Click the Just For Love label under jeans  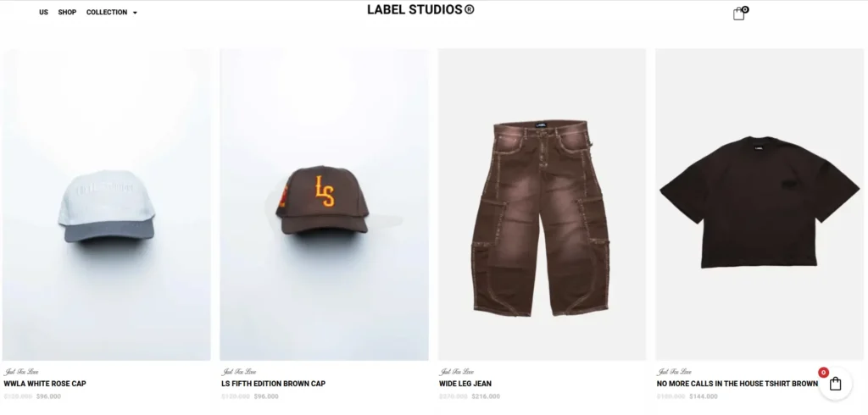click(457, 372)
